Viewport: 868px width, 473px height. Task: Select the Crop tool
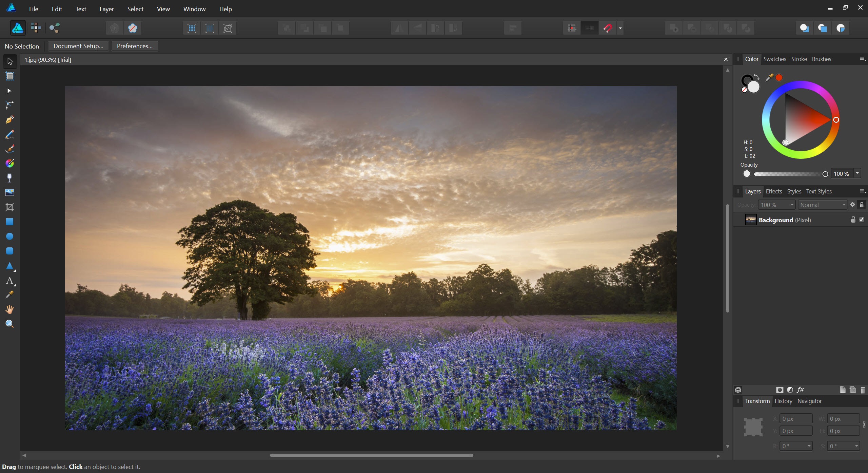(9, 207)
